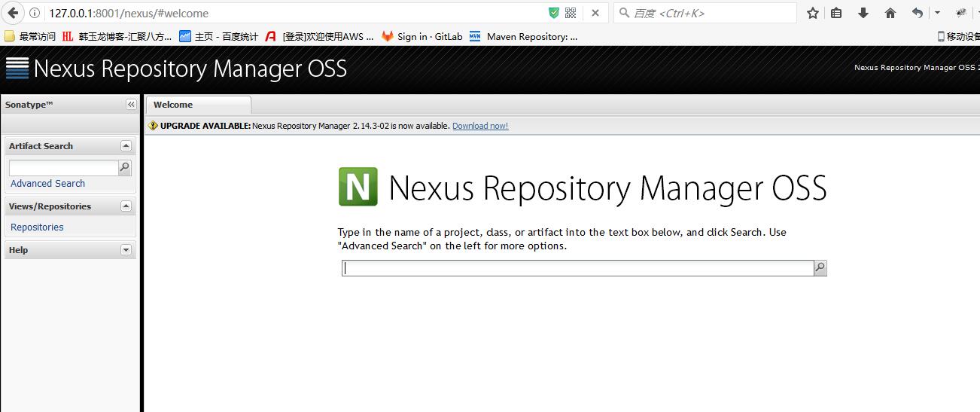Viewport: 980px width, 412px height.
Task: Click the URL address field
Action: tap(294, 13)
